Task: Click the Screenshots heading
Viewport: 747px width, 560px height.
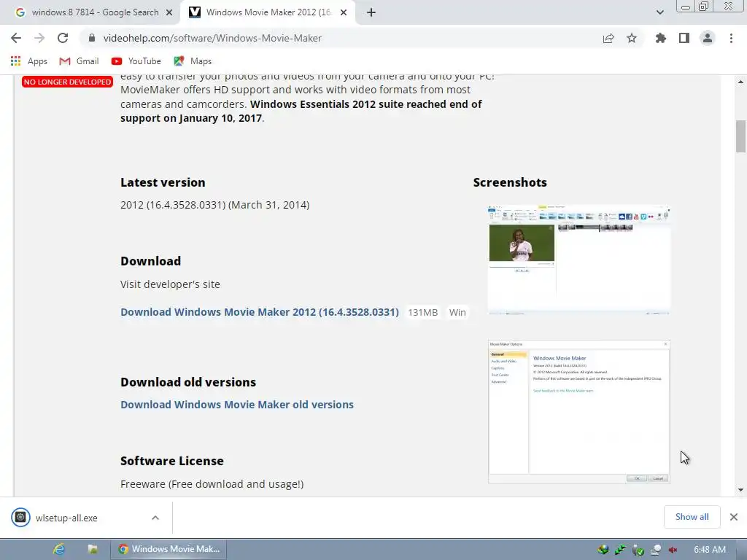Action: click(x=510, y=182)
